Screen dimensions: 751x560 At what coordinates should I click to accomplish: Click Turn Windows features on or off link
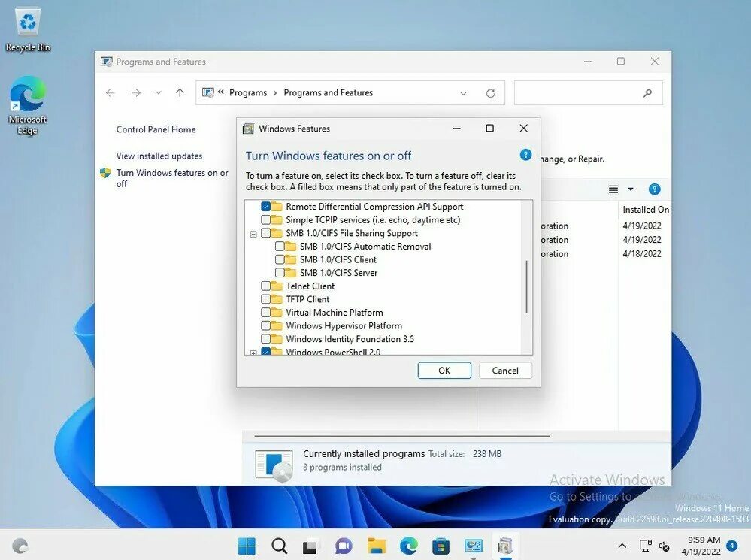coord(172,178)
